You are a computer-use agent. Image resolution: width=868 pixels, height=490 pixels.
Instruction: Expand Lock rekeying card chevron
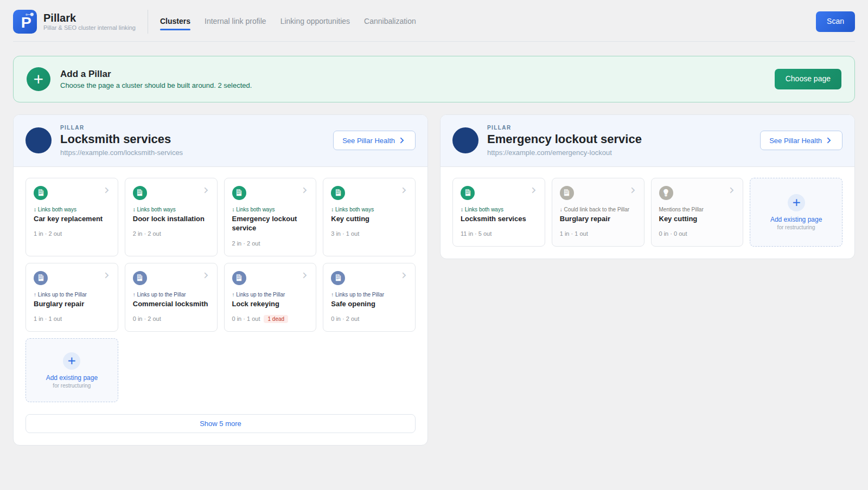305,275
